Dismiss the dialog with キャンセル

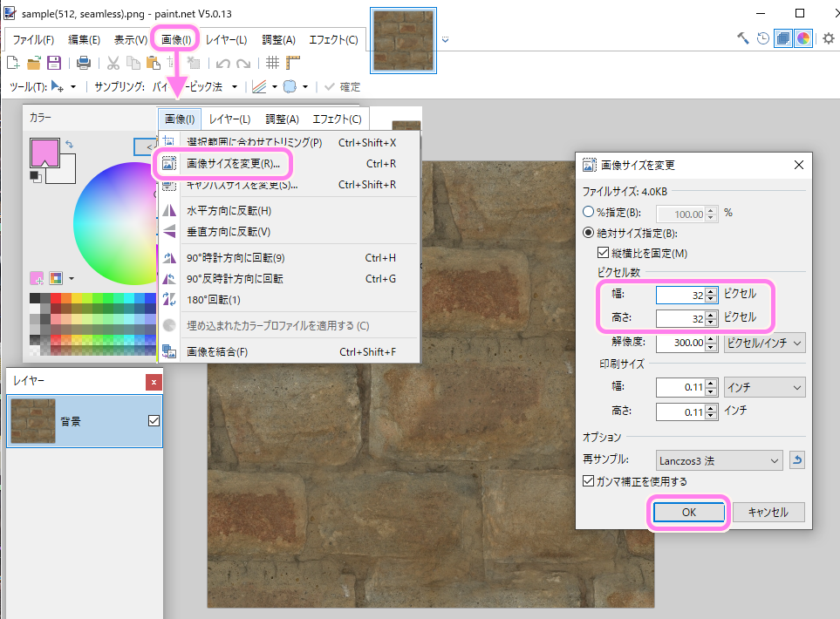pos(768,512)
